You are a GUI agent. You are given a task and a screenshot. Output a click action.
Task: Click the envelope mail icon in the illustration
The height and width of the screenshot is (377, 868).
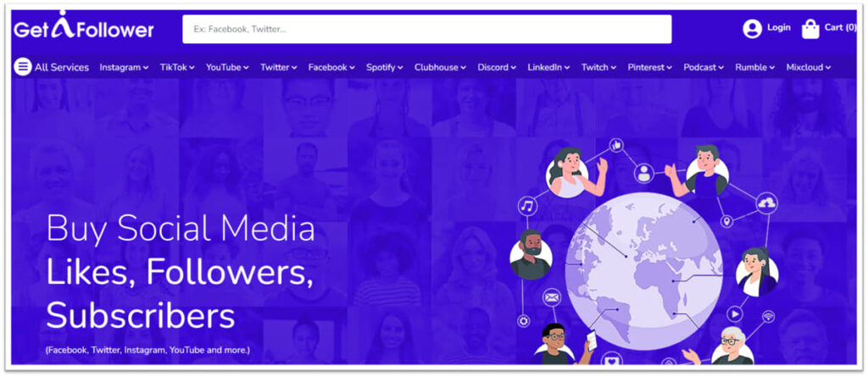click(551, 298)
